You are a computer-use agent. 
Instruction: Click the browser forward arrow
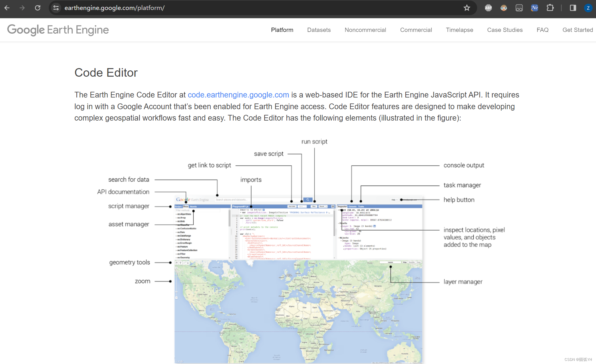[22, 8]
